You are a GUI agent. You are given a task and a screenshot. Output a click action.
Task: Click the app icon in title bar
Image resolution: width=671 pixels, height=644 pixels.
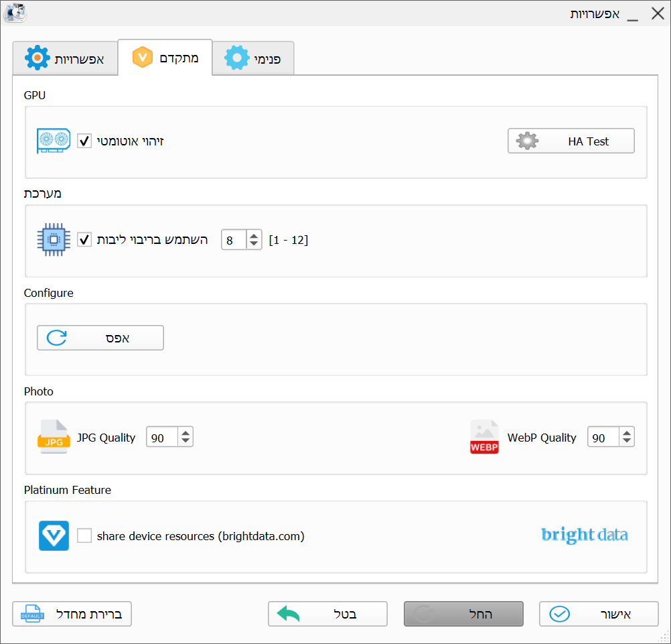[15, 13]
